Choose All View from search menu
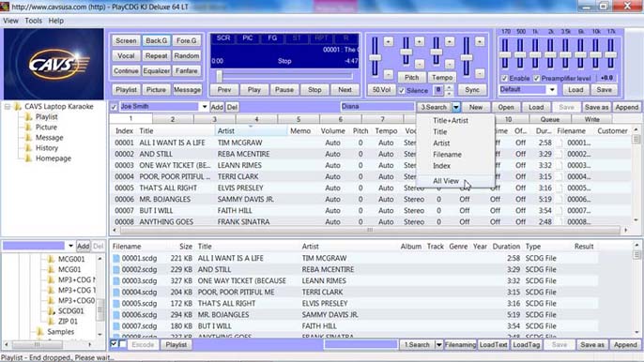Viewport: 644px width, 362px height. [x=446, y=181]
